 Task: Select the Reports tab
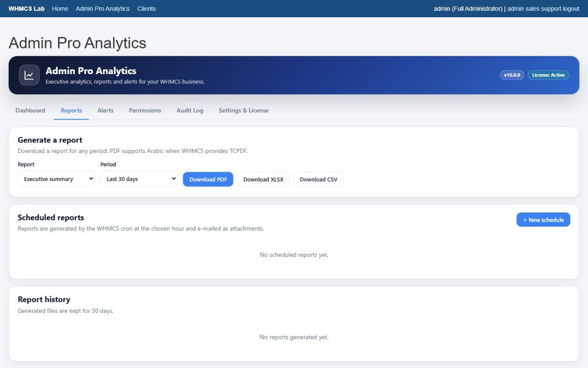click(x=72, y=110)
